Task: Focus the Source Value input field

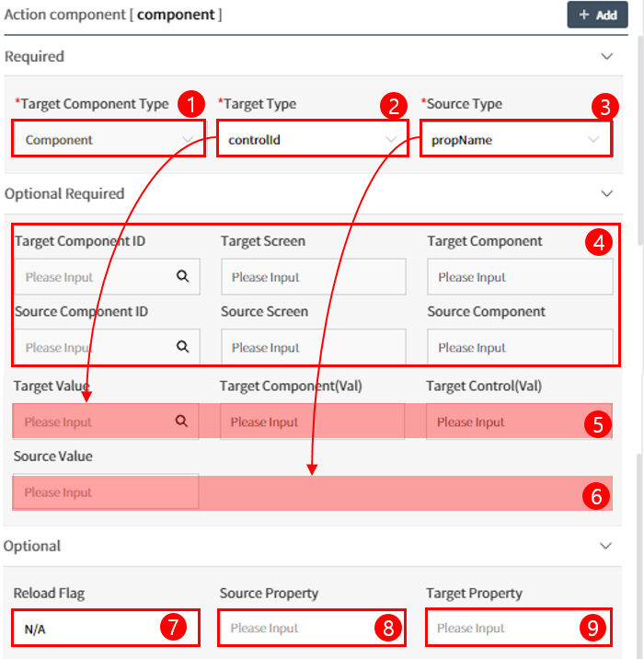Action: (106, 491)
